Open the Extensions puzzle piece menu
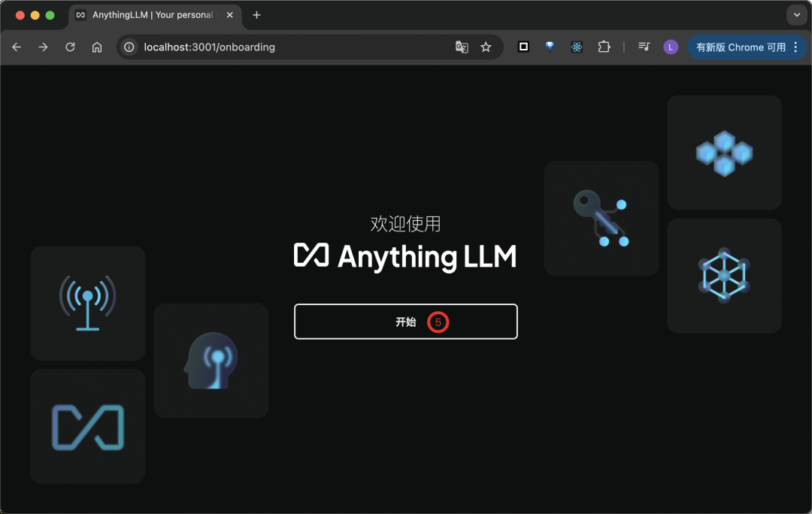The width and height of the screenshot is (812, 514). pyautogui.click(x=604, y=47)
